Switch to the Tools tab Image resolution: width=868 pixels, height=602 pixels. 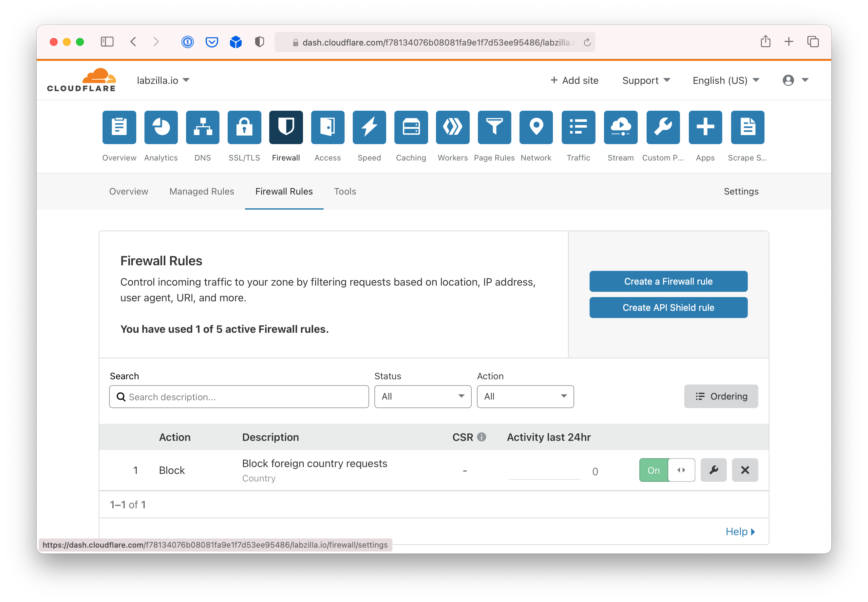(345, 191)
